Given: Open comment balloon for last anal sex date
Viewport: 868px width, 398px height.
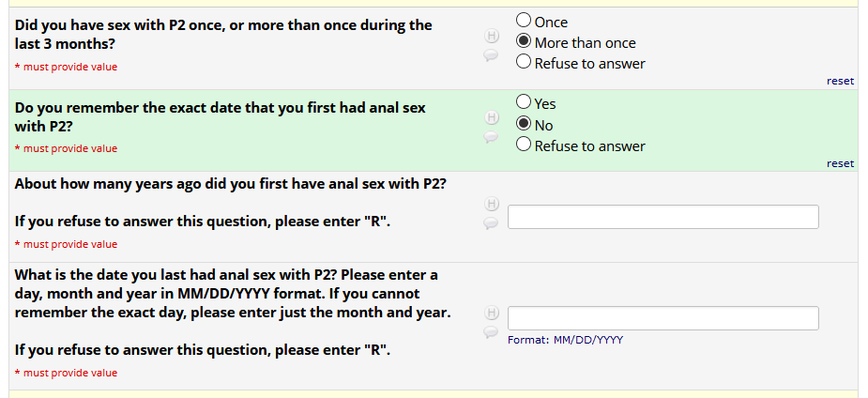Looking at the screenshot, I should 489,332.
